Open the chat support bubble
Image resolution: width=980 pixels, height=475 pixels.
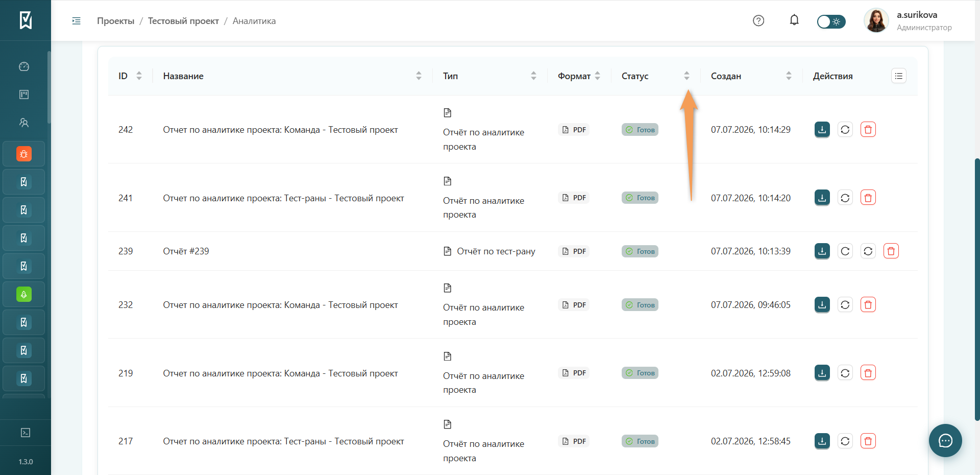pyautogui.click(x=945, y=440)
